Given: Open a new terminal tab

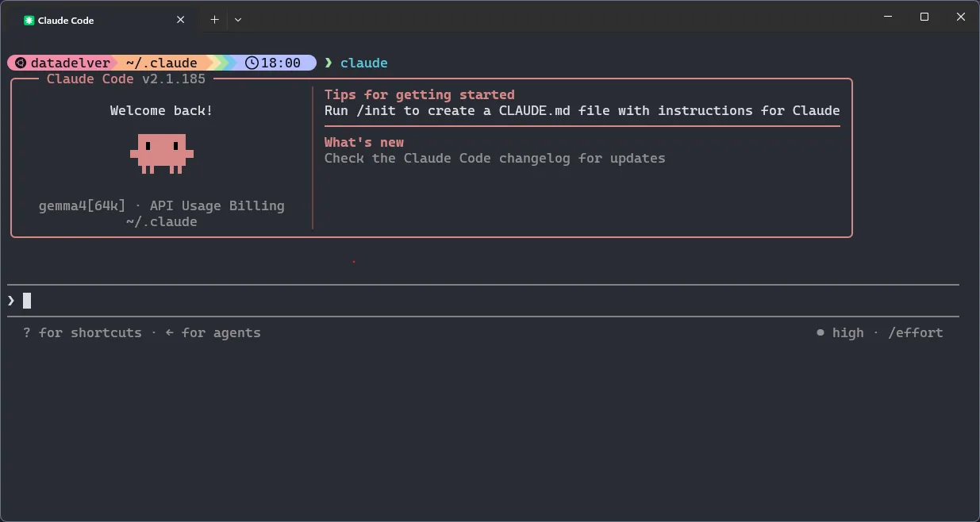Looking at the screenshot, I should (x=214, y=20).
